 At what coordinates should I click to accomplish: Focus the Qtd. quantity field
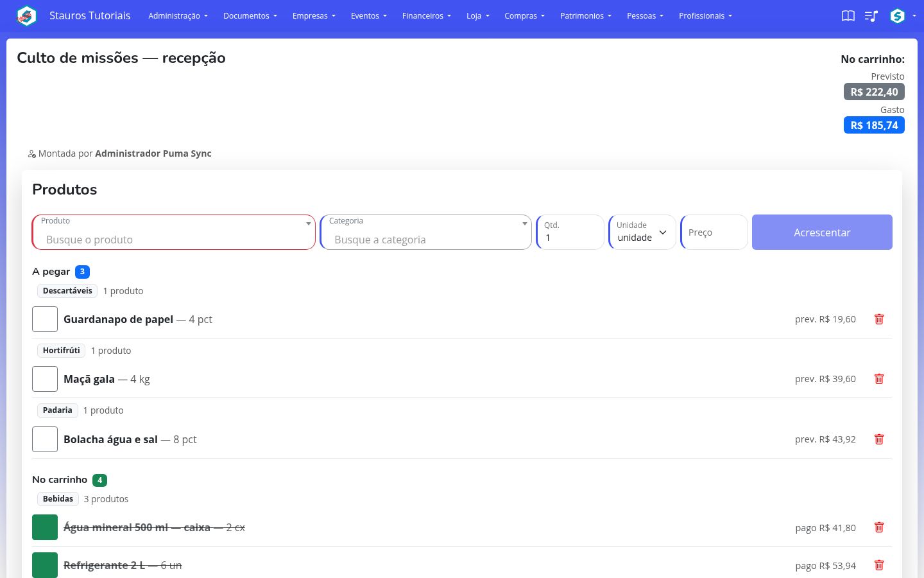pyautogui.click(x=570, y=232)
